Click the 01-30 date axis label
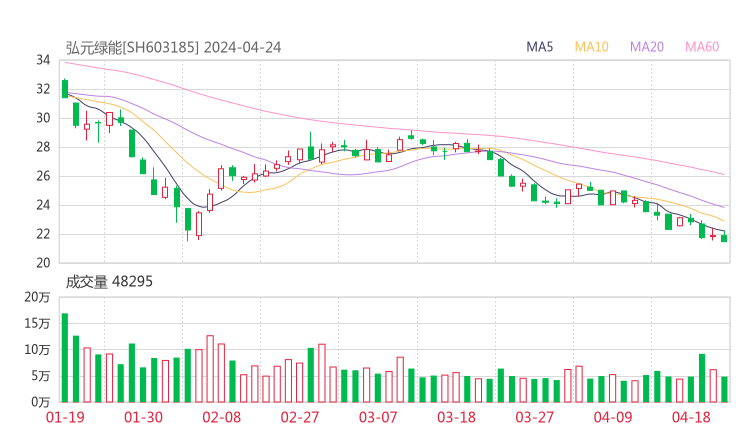This screenshot has height=440, width=740. tap(143, 417)
